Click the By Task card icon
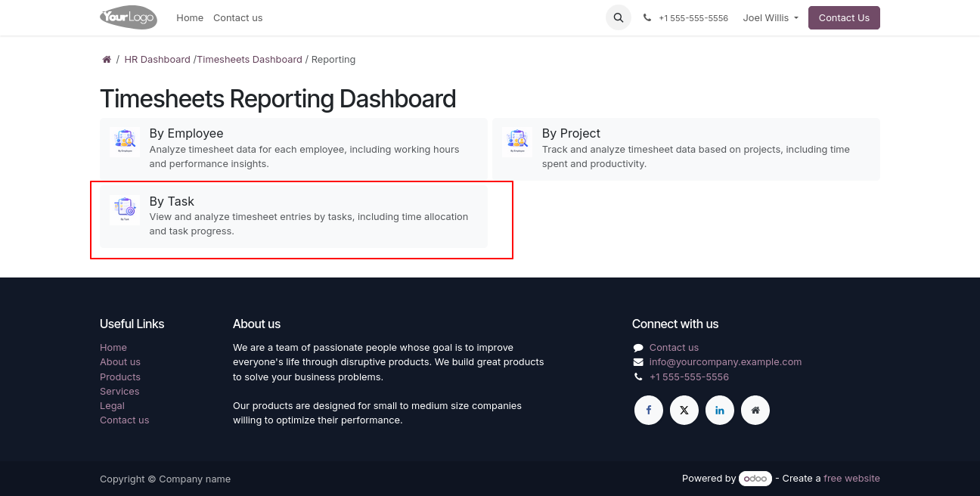The width and height of the screenshot is (980, 496). [125, 209]
